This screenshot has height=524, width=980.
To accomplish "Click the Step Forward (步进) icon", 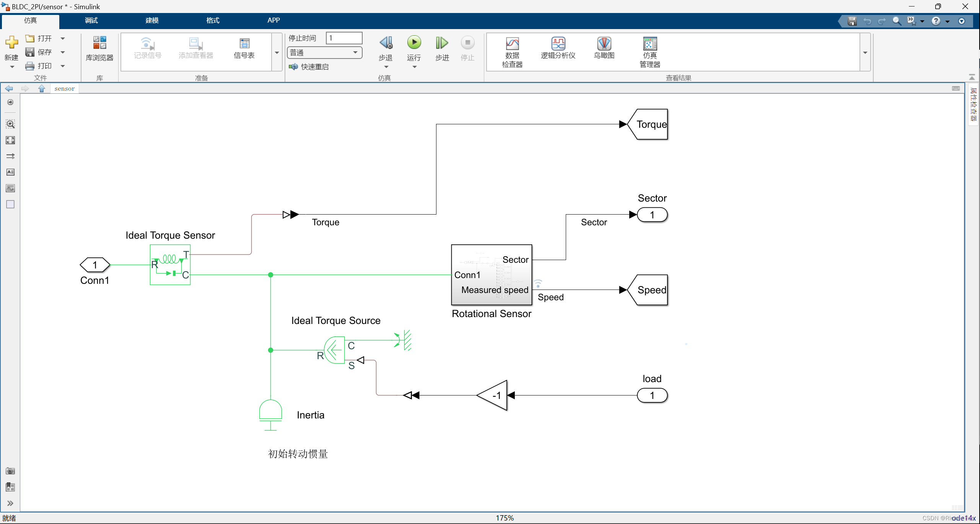I will (442, 43).
